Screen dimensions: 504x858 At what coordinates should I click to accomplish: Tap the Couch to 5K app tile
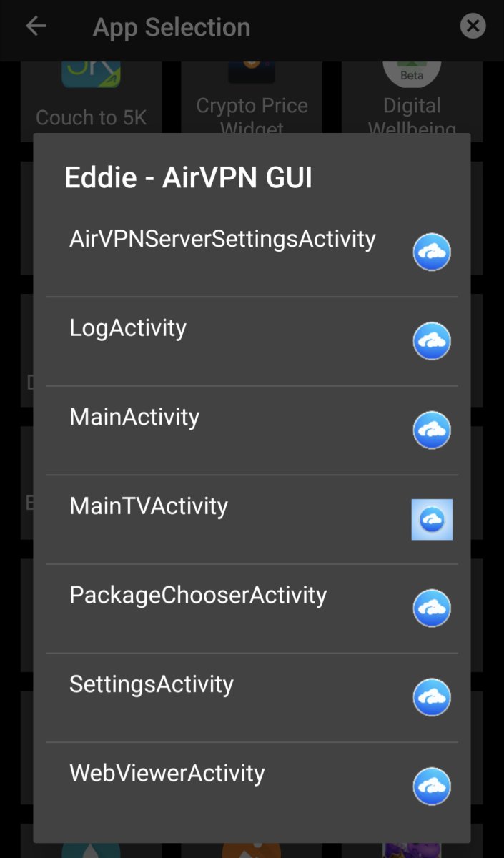pos(91,100)
